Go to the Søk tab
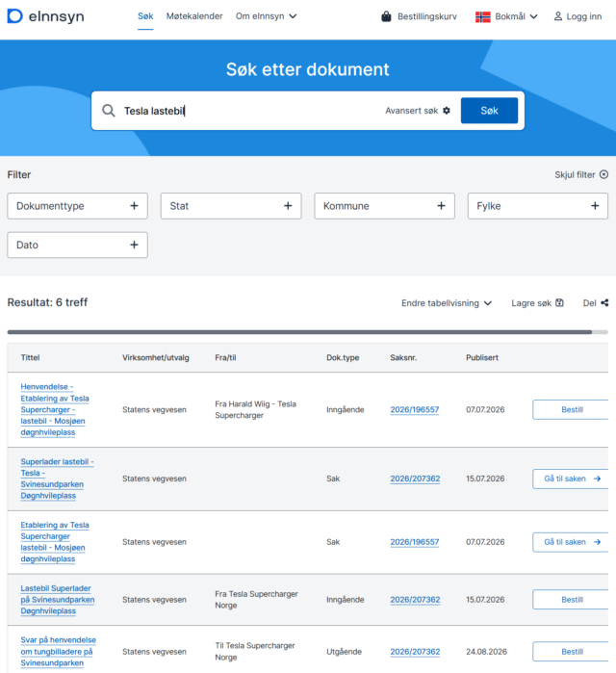The height and width of the screenshot is (673, 616). pos(145,16)
